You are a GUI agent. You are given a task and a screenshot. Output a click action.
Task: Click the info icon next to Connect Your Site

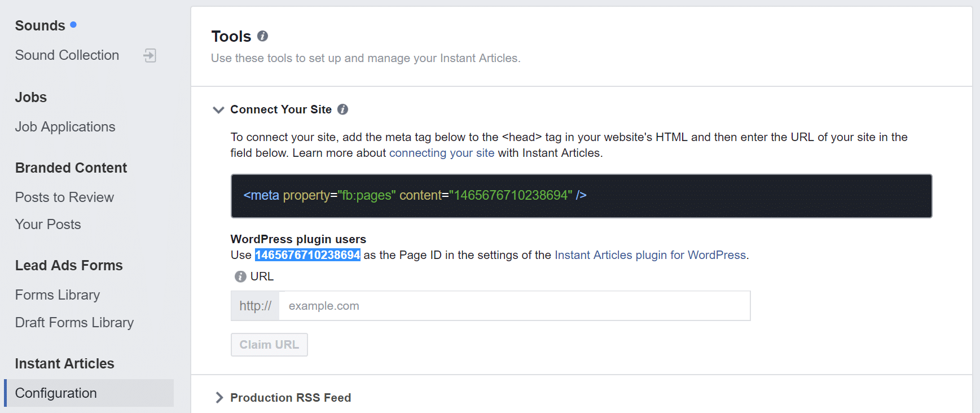click(x=342, y=109)
